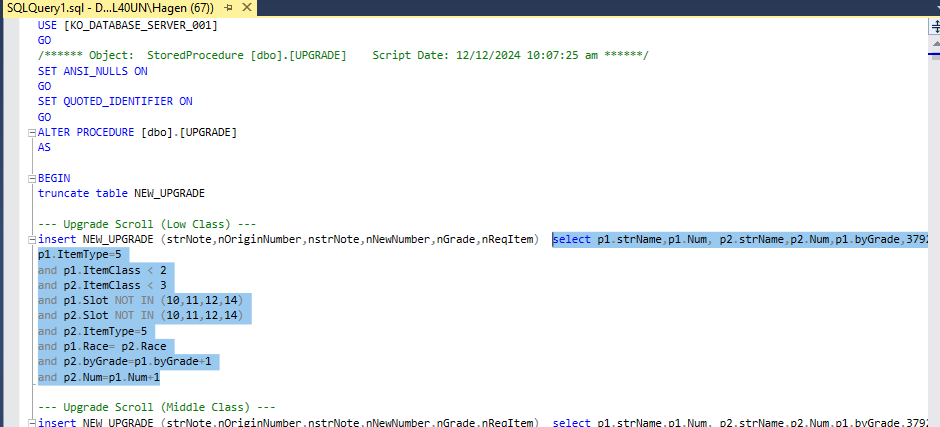This screenshot has width=940, height=427.
Task: Click the p1.Slot NOT IN line
Action: pos(140,300)
